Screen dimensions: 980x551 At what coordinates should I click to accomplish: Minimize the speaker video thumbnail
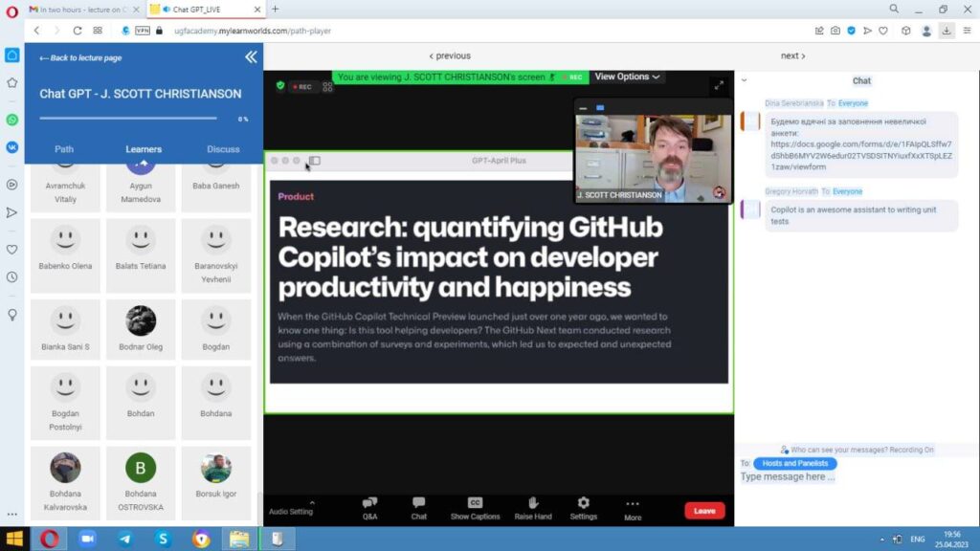(x=583, y=108)
